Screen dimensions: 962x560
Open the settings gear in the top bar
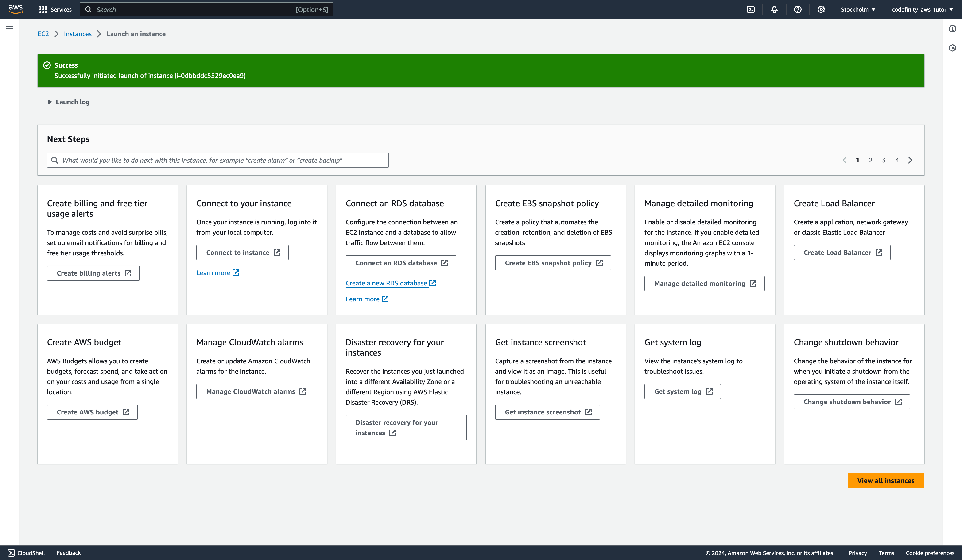(821, 10)
